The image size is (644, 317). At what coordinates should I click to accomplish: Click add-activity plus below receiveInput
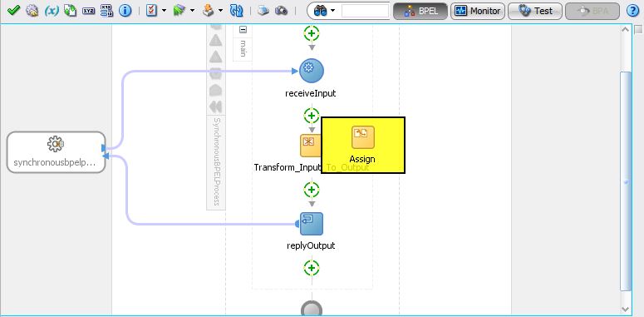312,116
